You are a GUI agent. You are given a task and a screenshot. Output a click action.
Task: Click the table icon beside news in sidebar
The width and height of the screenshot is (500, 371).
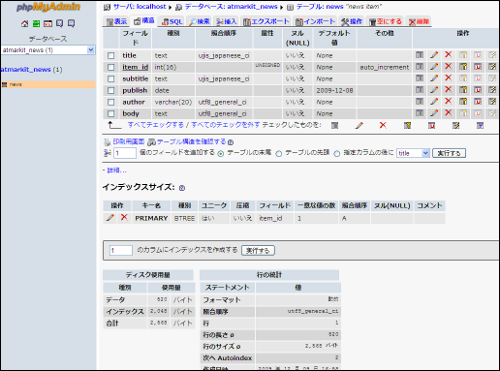tap(4, 85)
